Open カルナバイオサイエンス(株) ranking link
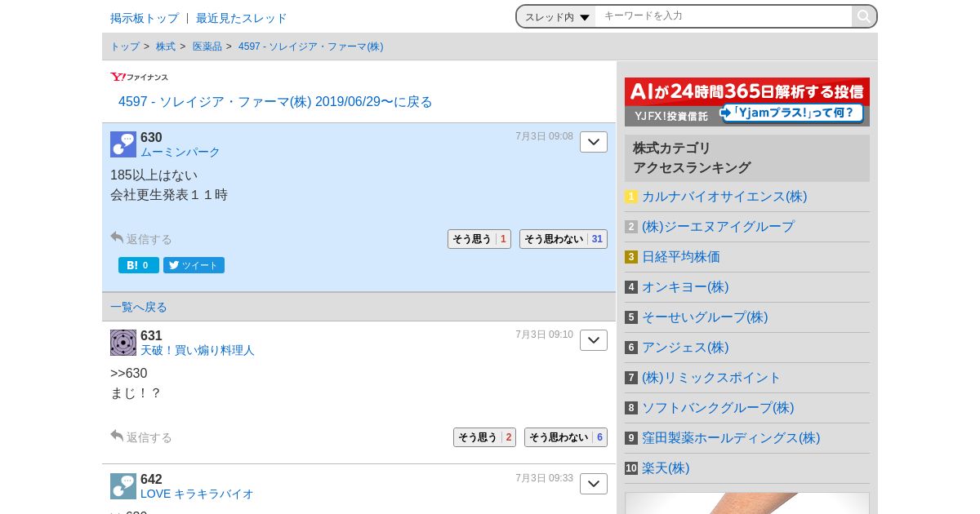 tap(724, 197)
